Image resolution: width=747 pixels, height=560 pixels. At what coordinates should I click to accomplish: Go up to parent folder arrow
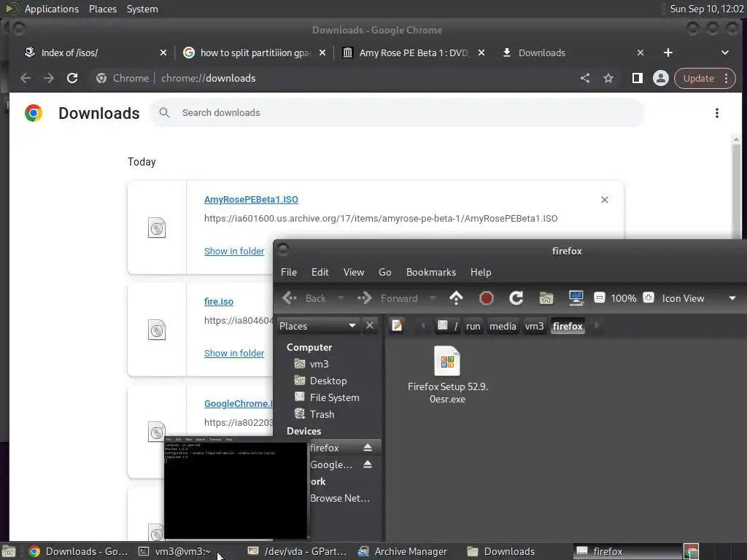click(456, 298)
